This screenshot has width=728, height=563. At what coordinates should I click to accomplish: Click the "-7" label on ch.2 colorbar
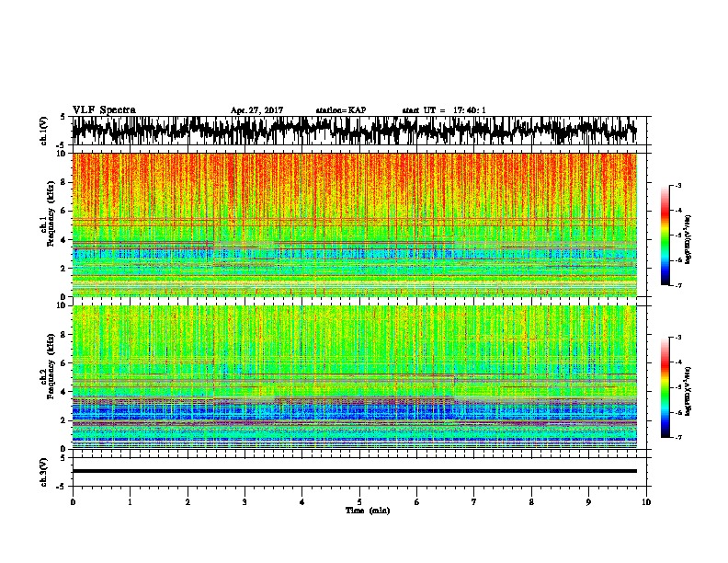tap(678, 438)
